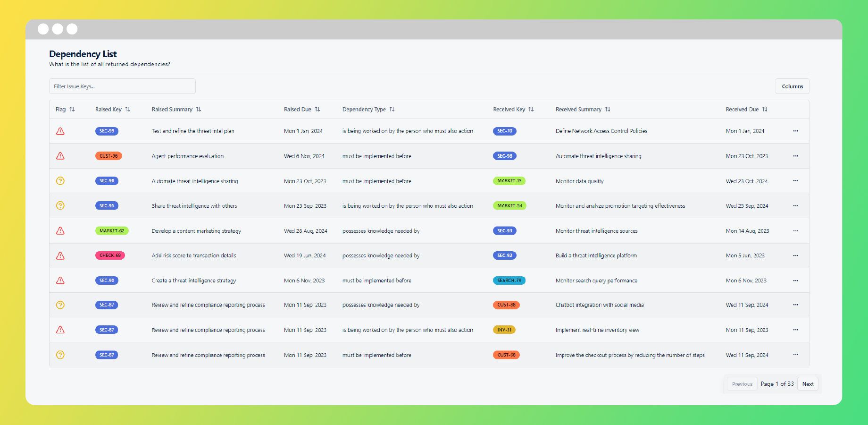868x425 pixels.
Task: Open CUST-96 raised key badge
Action: click(x=108, y=156)
